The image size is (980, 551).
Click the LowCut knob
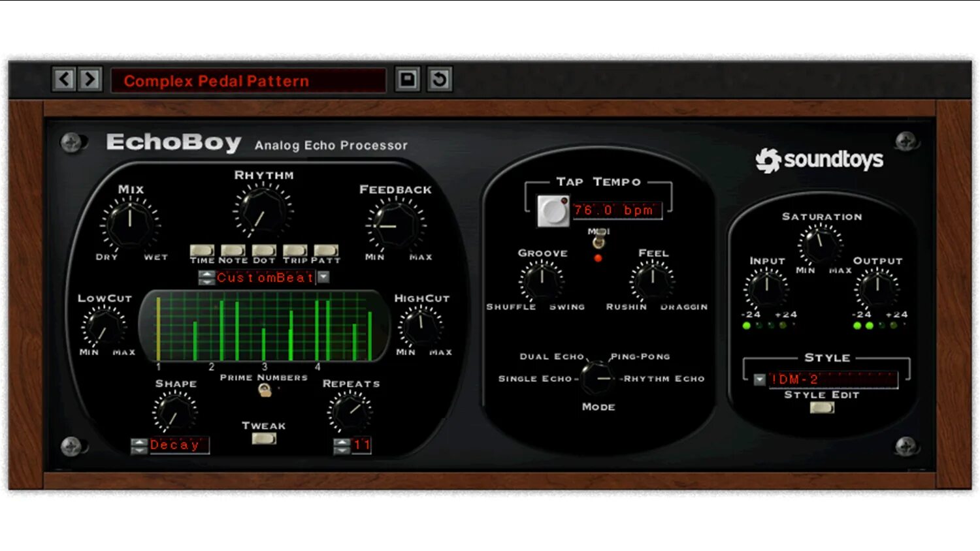coord(104,327)
